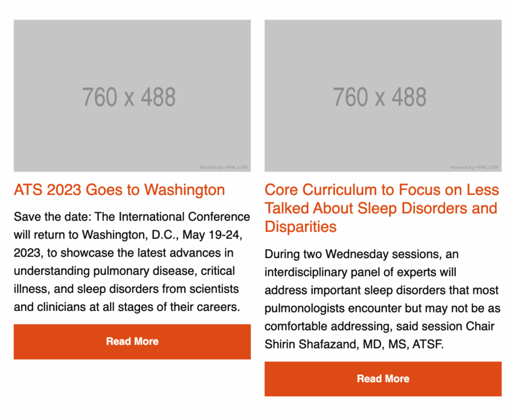Click the "760 x 488" label in right image
This screenshot has height=420, width=512.
pyautogui.click(x=380, y=97)
